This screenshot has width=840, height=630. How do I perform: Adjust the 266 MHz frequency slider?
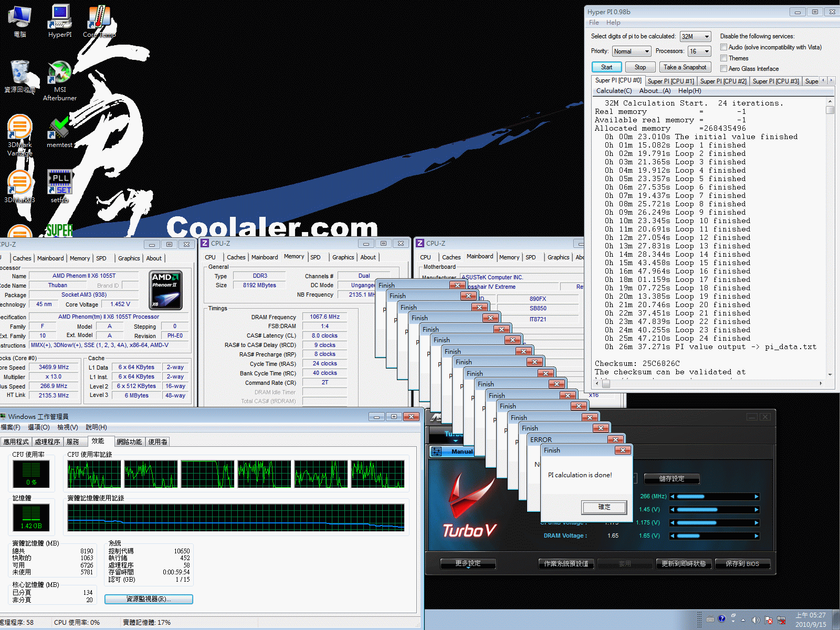click(714, 497)
